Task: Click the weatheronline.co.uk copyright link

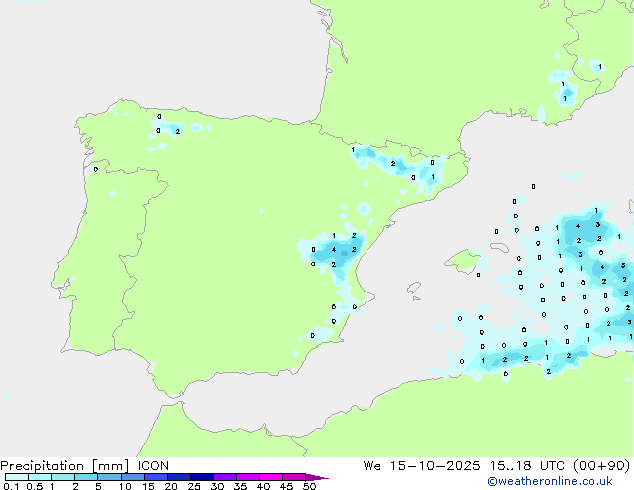Action: tap(563, 481)
